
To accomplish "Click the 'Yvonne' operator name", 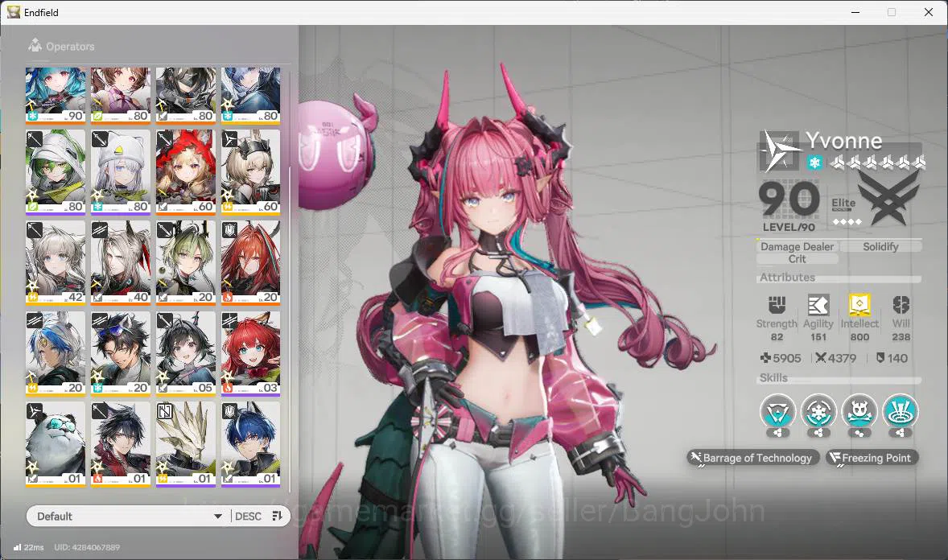I will tap(843, 141).
